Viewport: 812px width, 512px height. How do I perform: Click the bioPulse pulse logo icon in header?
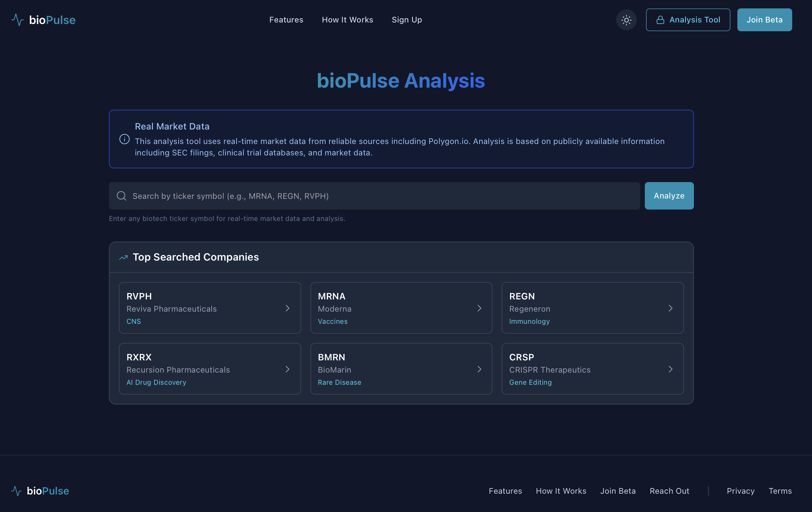[18, 20]
